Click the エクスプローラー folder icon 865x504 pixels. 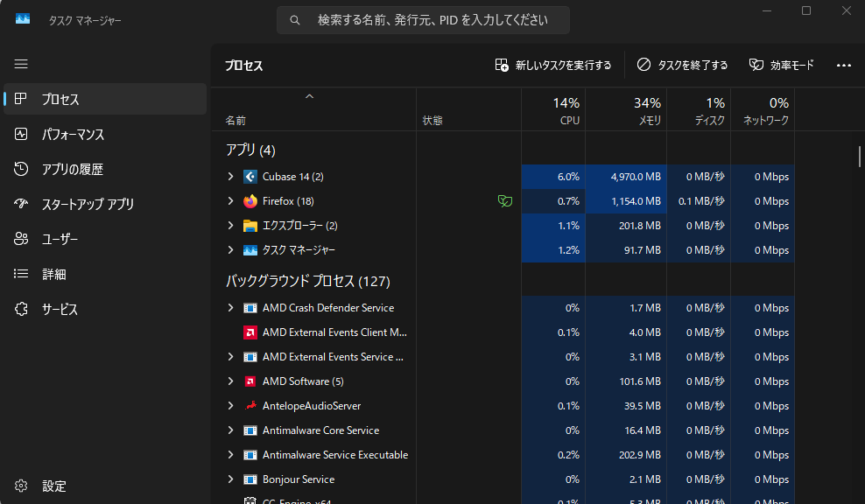(250, 226)
